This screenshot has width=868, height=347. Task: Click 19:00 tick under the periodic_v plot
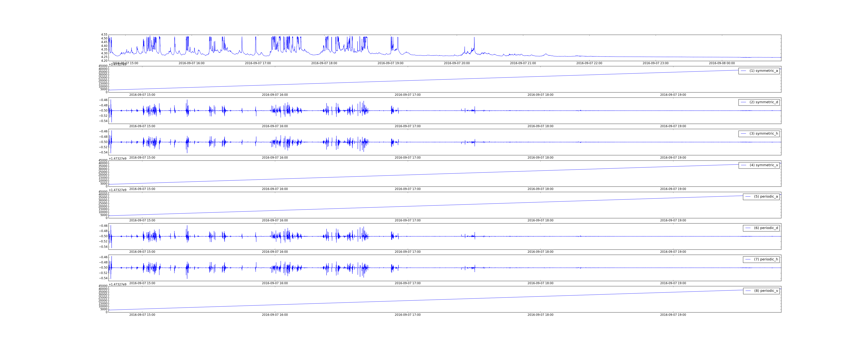coord(673,315)
